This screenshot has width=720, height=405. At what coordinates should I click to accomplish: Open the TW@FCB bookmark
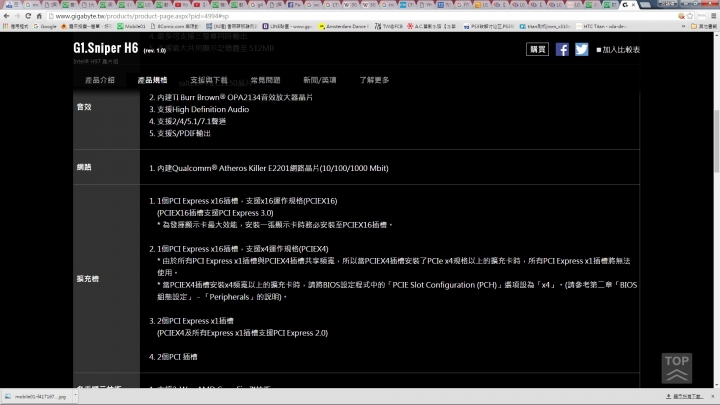388,26
